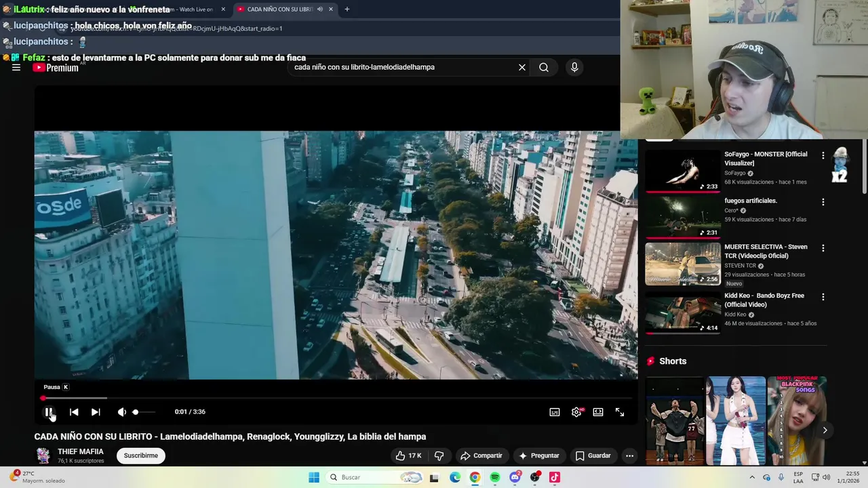
Task: Click the taskbar Buscar search box
Action: [x=375, y=477]
